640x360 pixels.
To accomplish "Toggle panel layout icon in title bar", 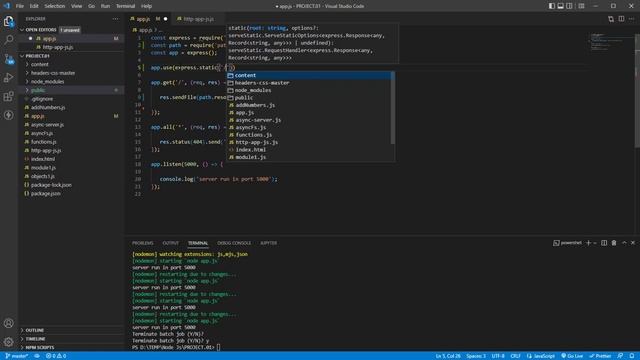I will pos(561,6).
